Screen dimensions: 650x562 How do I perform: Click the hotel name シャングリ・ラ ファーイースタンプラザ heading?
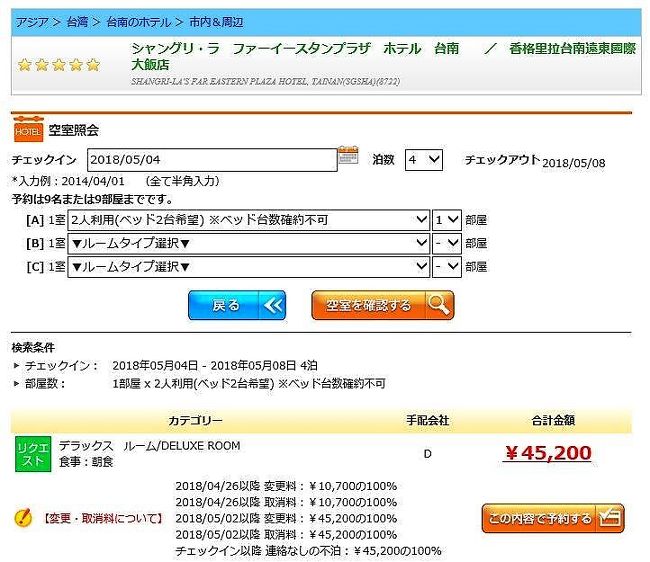(383, 56)
